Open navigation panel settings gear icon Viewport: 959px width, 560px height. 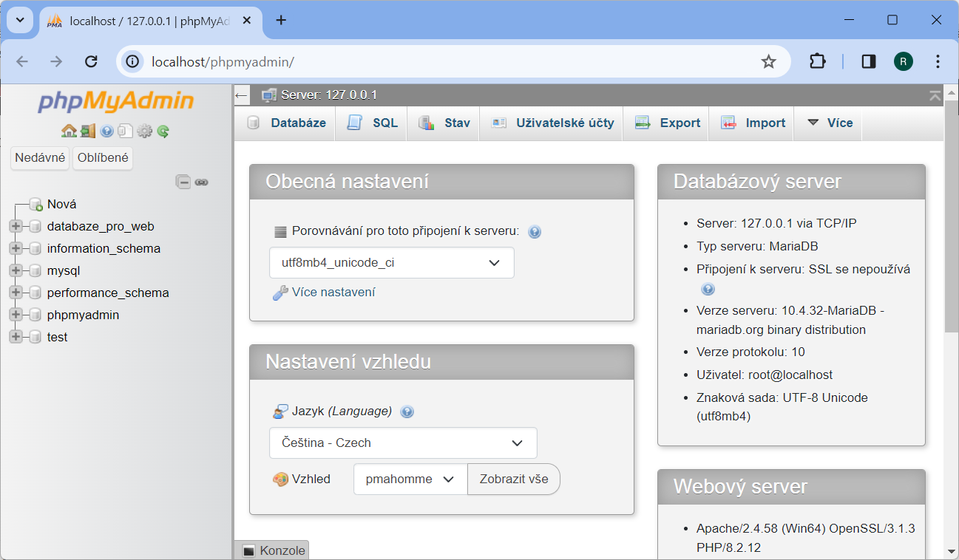(144, 131)
